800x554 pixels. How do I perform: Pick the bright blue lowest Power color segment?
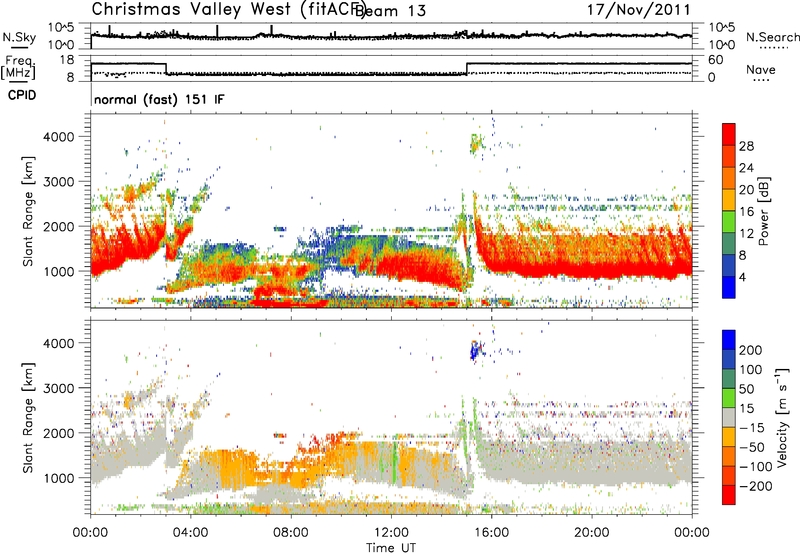(x=729, y=287)
